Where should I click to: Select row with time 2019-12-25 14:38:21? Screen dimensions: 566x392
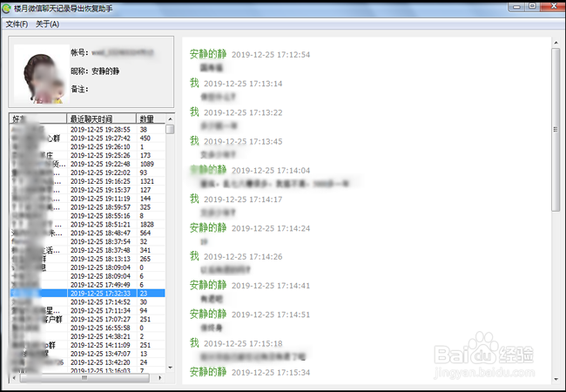coord(87,336)
